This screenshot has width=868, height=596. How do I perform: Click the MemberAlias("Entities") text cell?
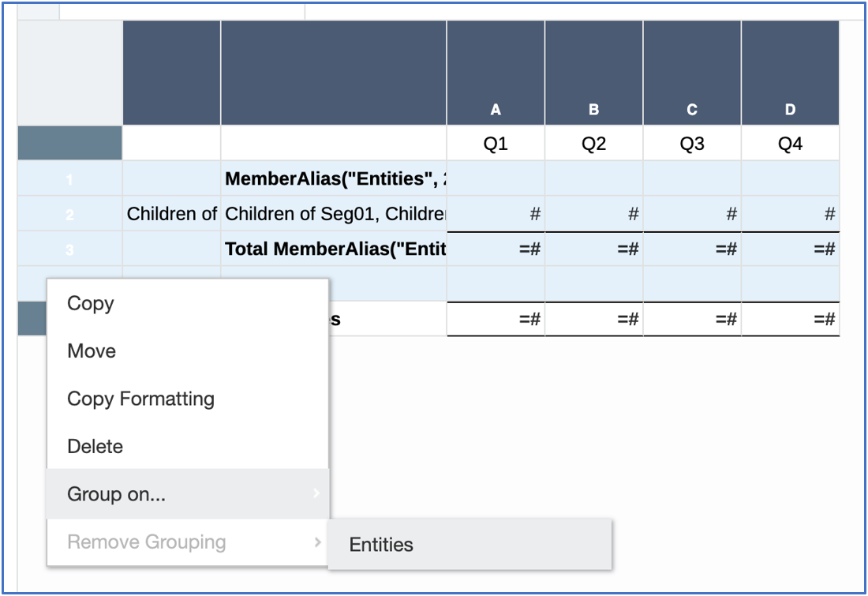(334, 179)
